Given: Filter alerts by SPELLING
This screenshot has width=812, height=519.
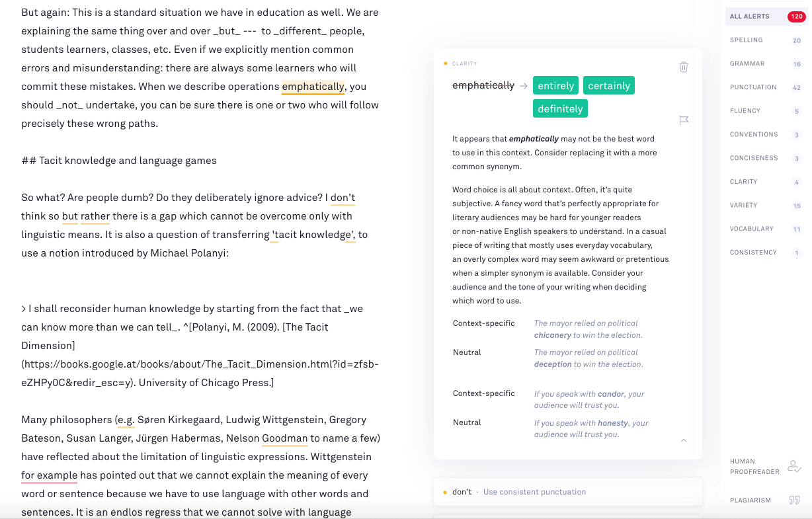Looking at the screenshot, I should click(x=747, y=40).
